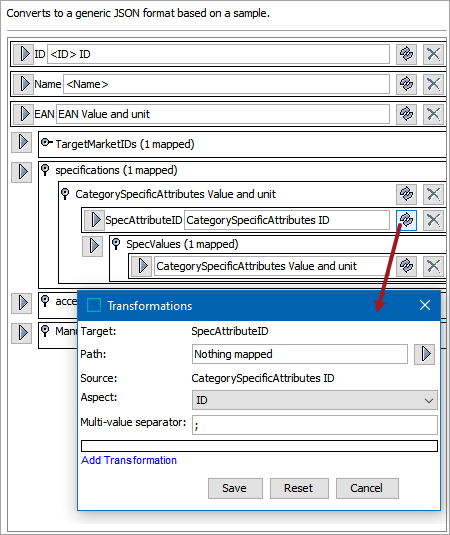Open transformations for the Name row
Viewport: 450px width, 535px height.
406,84
